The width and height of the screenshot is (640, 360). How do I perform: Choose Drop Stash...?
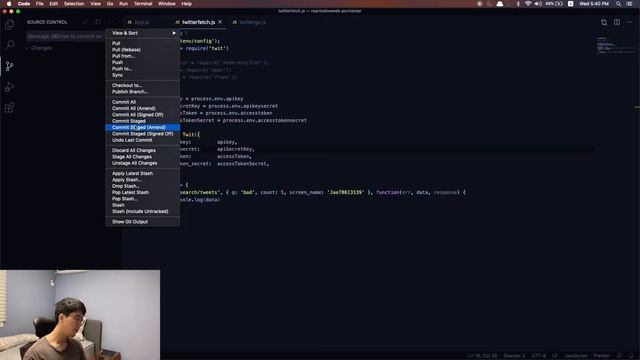click(142, 186)
